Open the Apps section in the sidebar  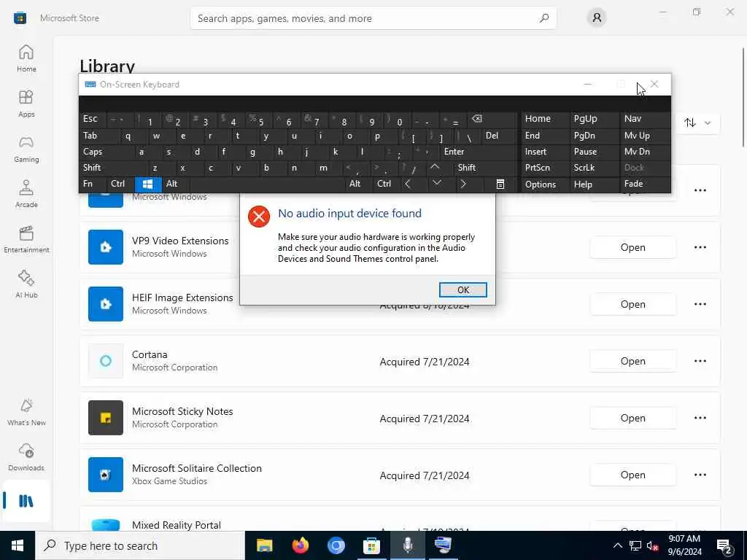point(26,104)
